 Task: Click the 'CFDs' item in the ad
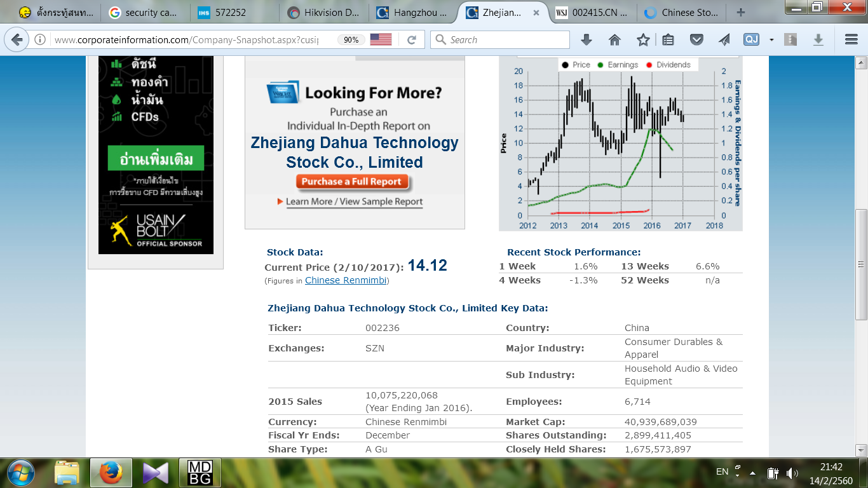click(x=145, y=117)
